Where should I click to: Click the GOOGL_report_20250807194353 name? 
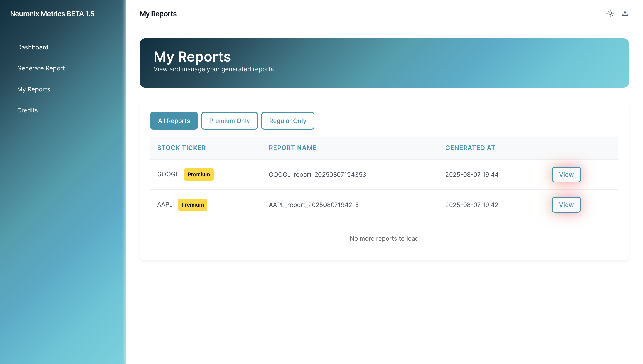coord(317,175)
